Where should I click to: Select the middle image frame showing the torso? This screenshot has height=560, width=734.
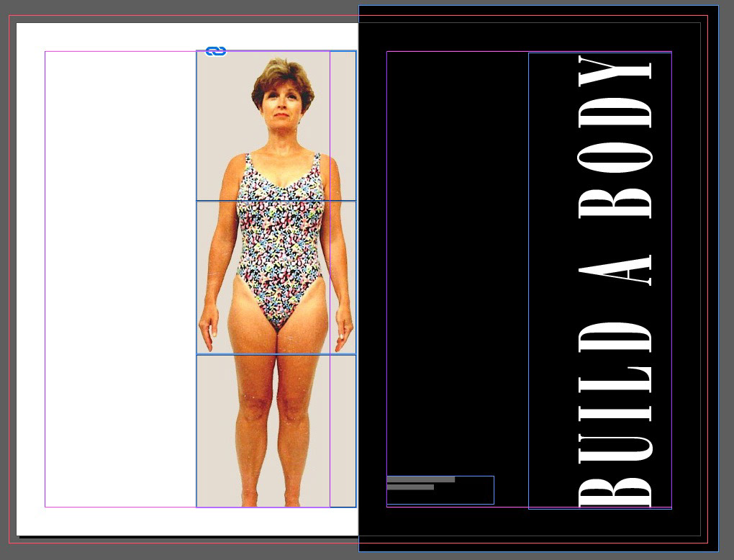click(276, 277)
